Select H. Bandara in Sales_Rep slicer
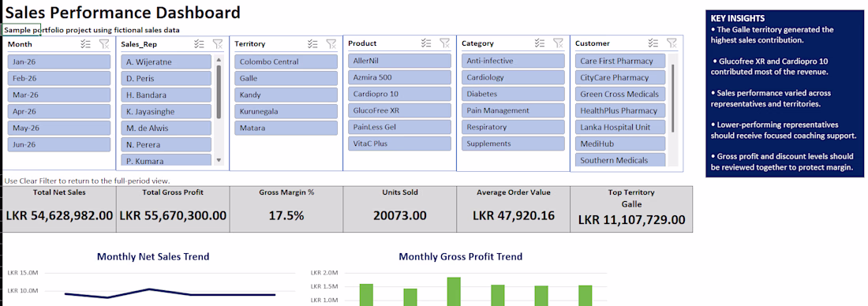 166,95
